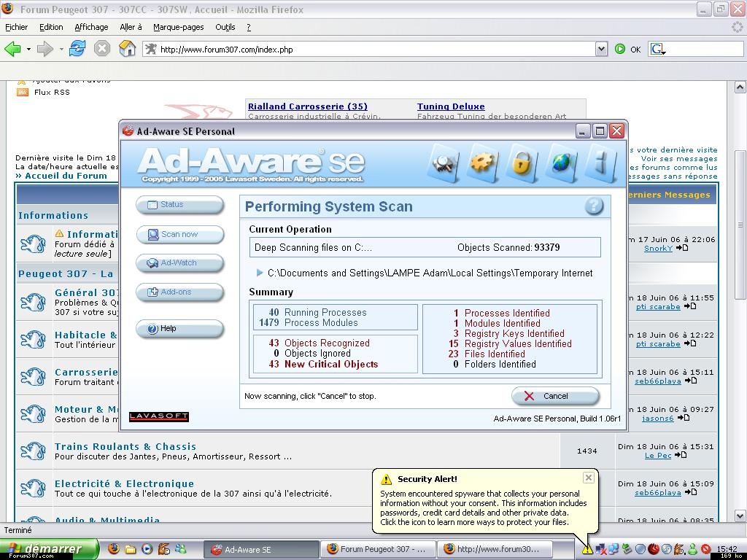This screenshot has width=747, height=560.
Task: Click the red no-entry icon in the system tray
Action: (x=705, y=549)
